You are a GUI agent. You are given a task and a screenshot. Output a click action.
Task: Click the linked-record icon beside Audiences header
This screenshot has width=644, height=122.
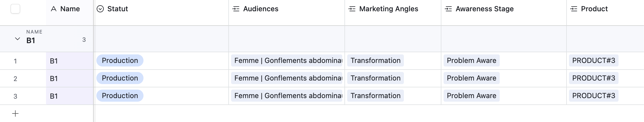(x=236, y=9)
